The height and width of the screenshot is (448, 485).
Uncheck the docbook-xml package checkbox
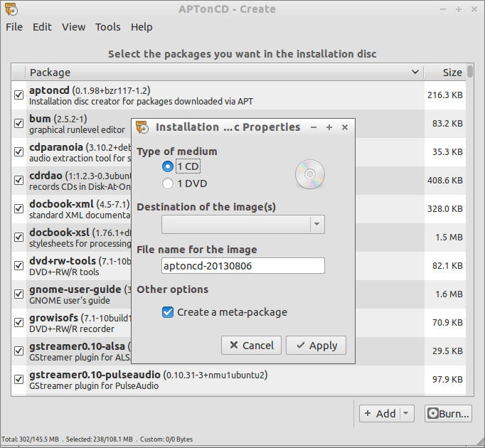(x=19, y=209)
